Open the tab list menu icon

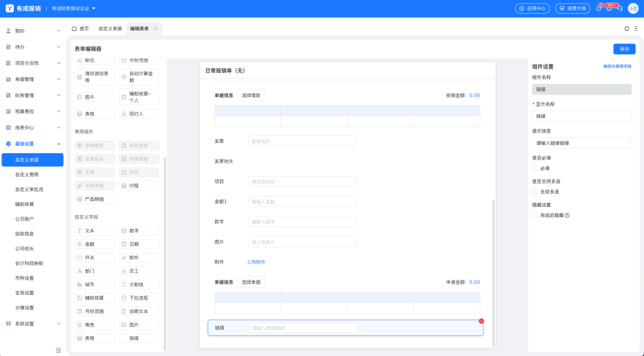point(636,29)
